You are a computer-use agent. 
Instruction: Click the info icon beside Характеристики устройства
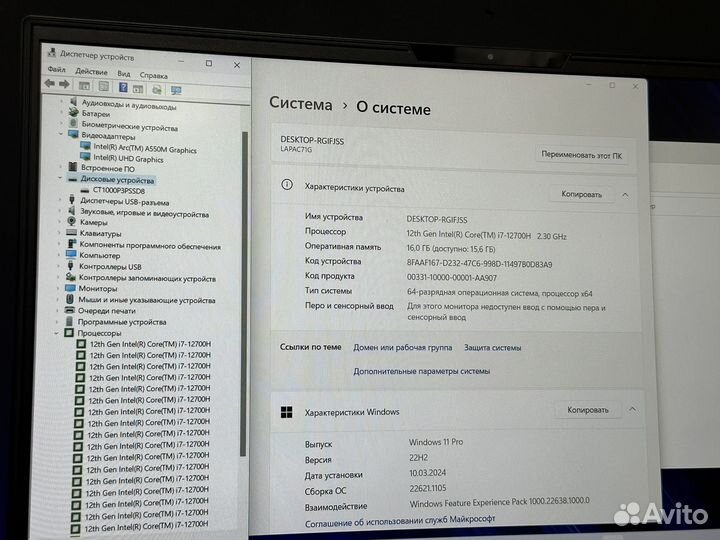[x=287, y=185]
